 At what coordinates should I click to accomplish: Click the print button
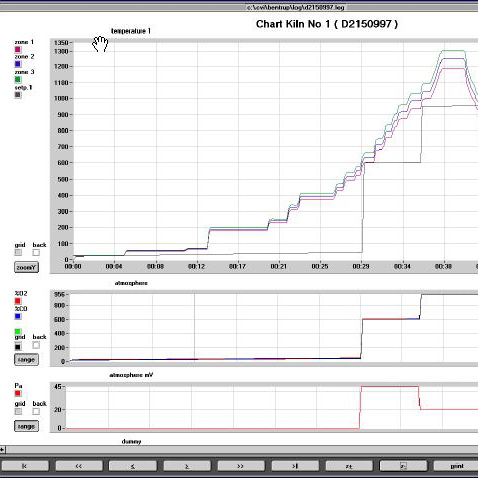pos(457,466)
